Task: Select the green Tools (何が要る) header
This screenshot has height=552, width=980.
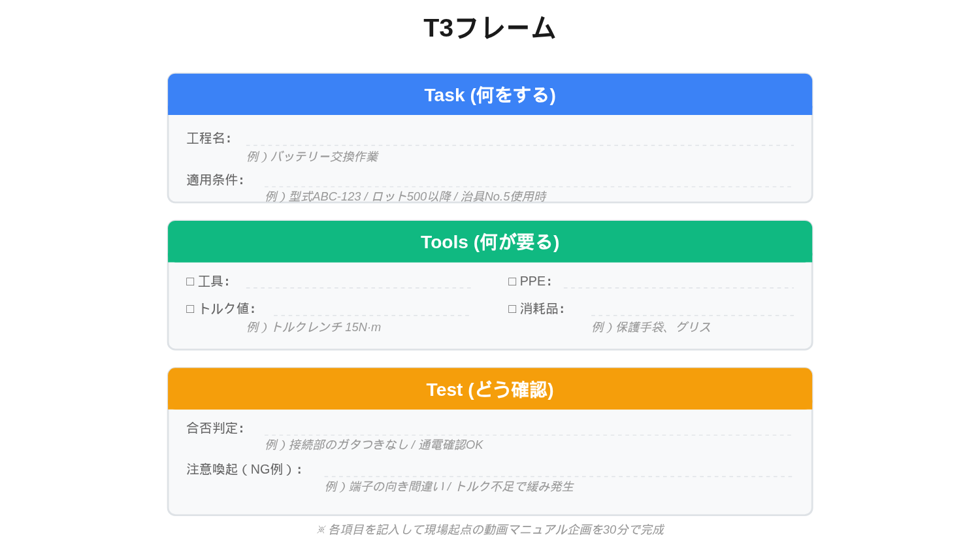Action: (x=490, y=242)
